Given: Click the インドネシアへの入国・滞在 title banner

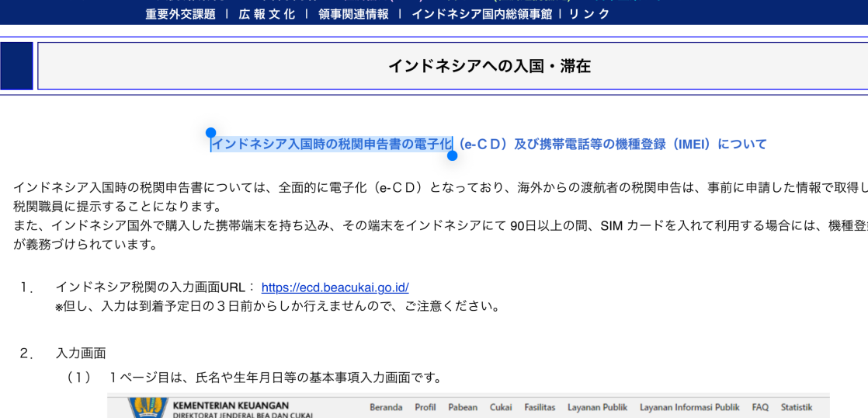Looking at the screenshot, I should (x=489, y=66).
